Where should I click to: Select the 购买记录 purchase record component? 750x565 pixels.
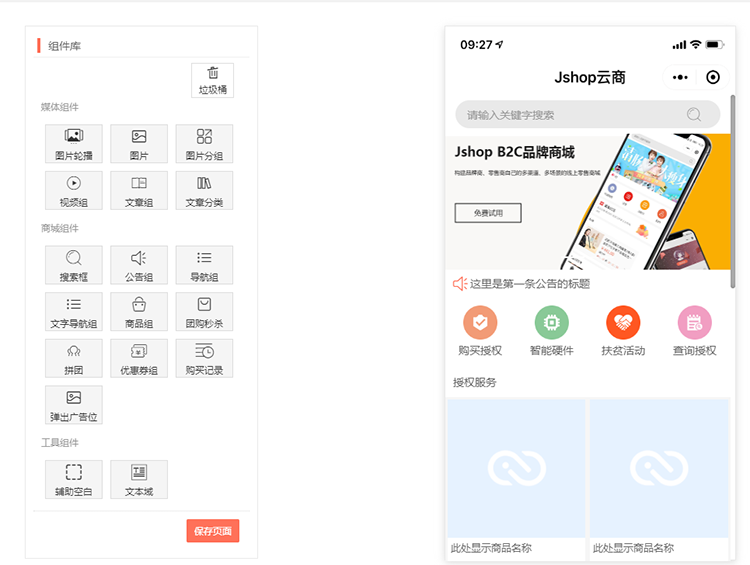click(x=204, y=358)
